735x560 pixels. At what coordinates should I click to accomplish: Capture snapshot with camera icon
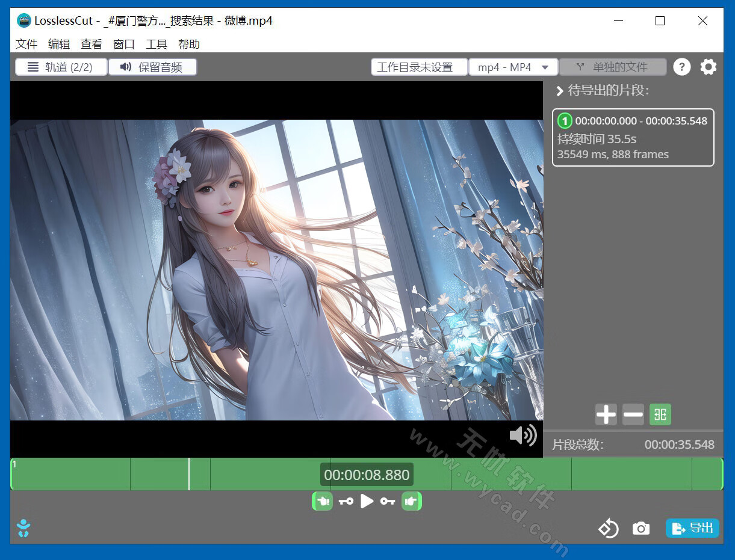point(640,529)
